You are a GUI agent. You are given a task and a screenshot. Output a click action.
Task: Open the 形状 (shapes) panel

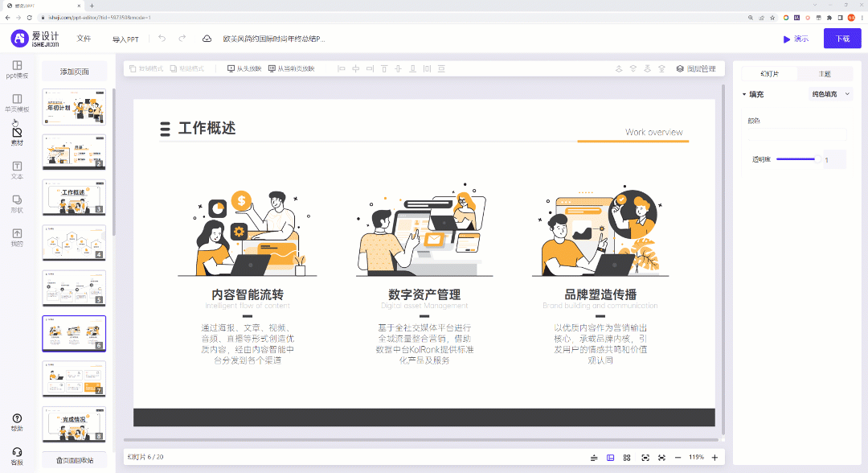18,203
